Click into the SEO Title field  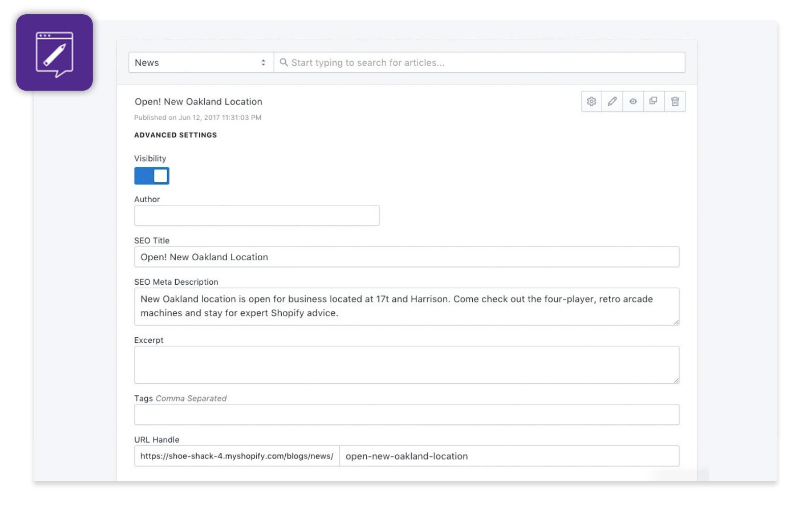[407, 257]
